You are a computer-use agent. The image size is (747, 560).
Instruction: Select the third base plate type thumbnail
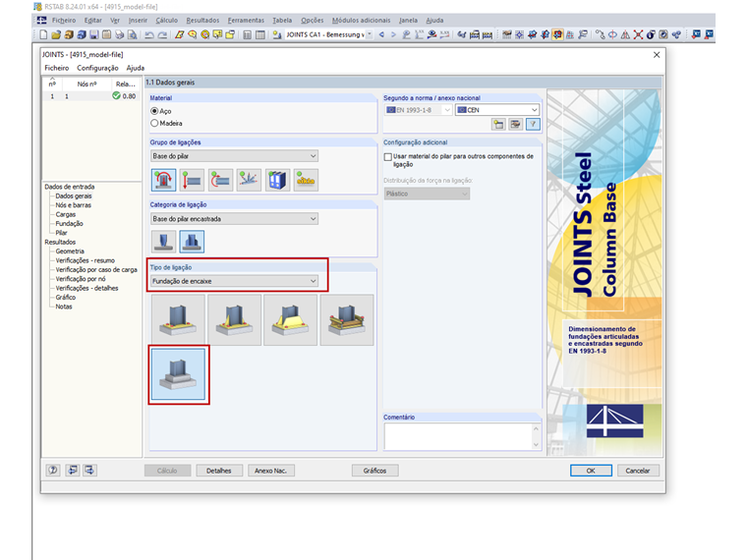291,319
